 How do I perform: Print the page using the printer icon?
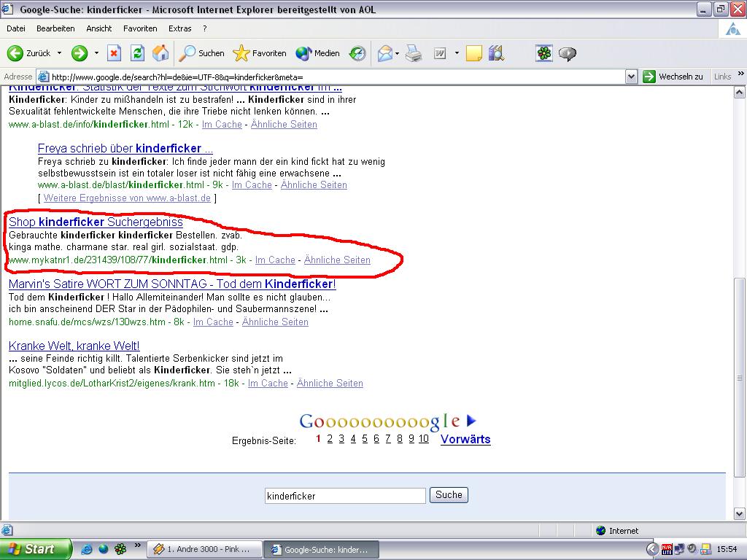click(x=414, y=53)
